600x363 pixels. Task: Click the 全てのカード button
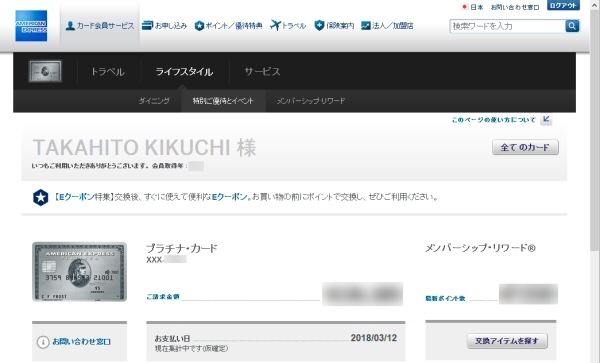pos(525,147)
